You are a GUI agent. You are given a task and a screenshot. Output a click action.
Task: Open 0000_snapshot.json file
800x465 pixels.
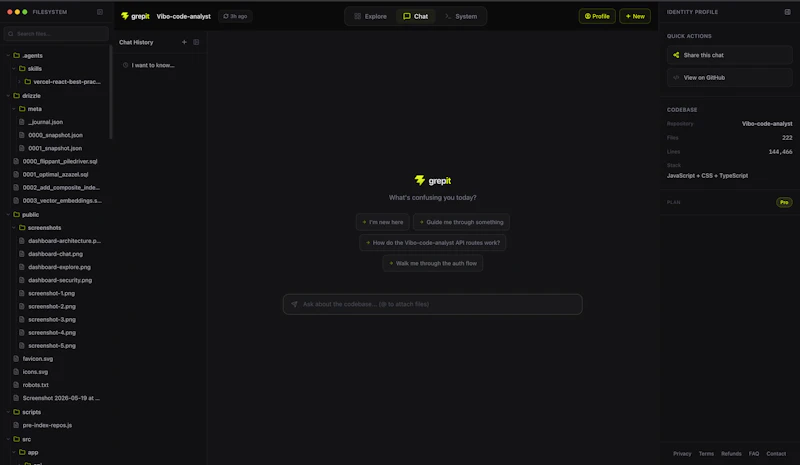[55, 135]
